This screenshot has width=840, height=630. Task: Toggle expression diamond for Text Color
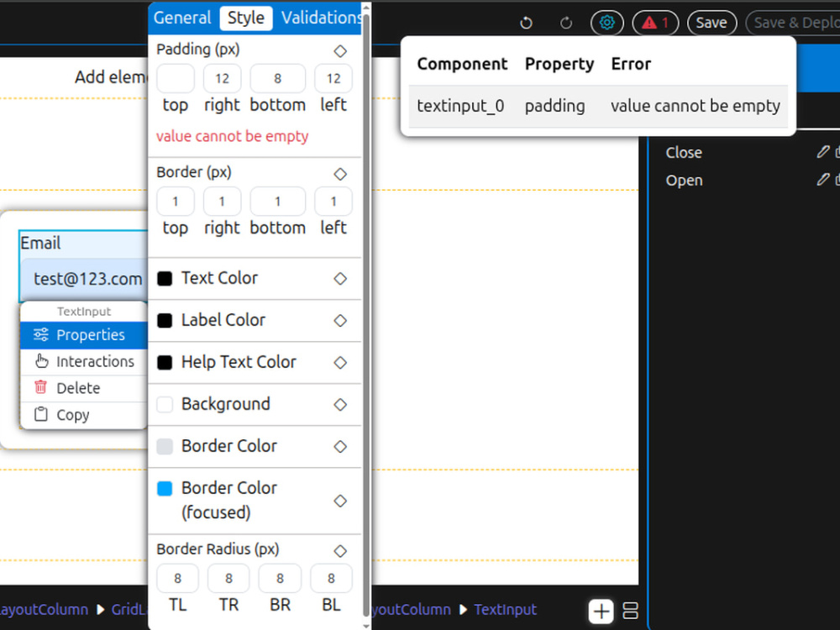coord(340,279)
